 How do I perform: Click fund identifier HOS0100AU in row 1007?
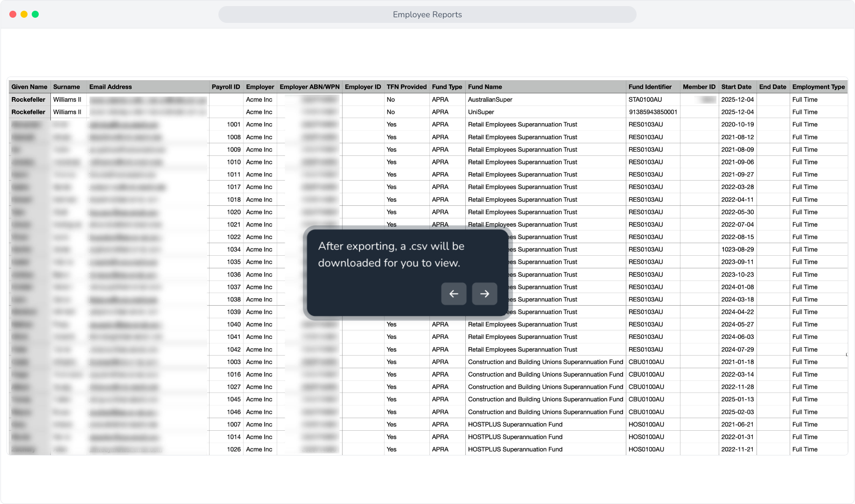[x=646, y=425]
